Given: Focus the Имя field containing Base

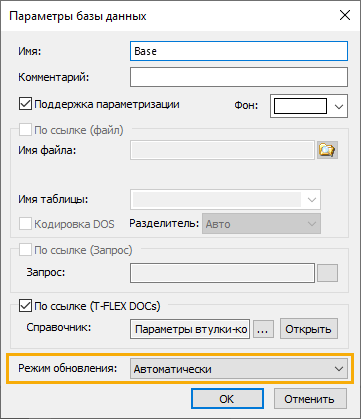Looking at the screenshot, I should 239,51.
